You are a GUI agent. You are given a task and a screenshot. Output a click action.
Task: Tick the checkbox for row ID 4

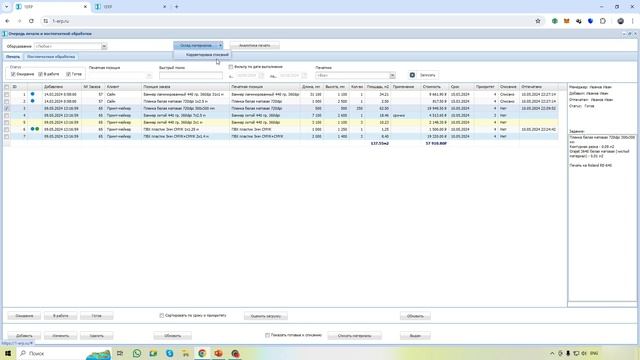point(7,116)
